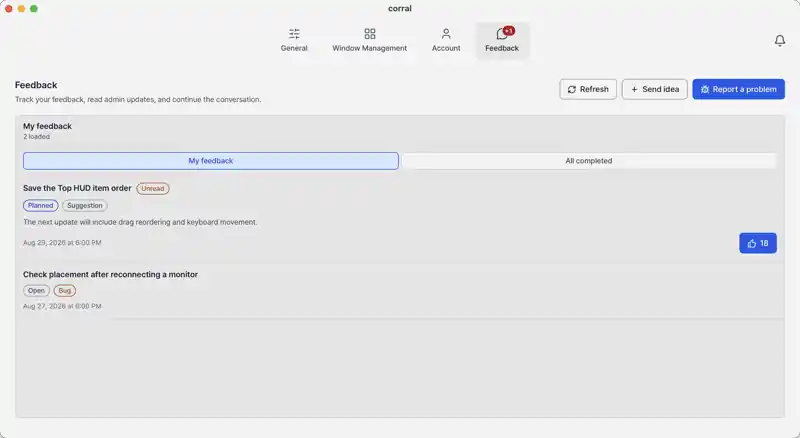Click the red feedback notification badge
Image resolution: width=800 pixels, height=438 pixels.
pos(509,31)
